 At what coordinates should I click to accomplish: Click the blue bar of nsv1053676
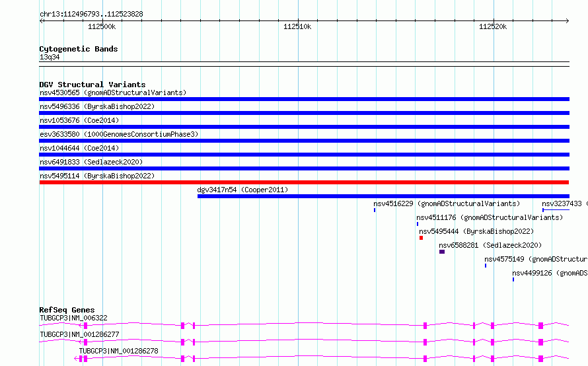pos(304,127)
